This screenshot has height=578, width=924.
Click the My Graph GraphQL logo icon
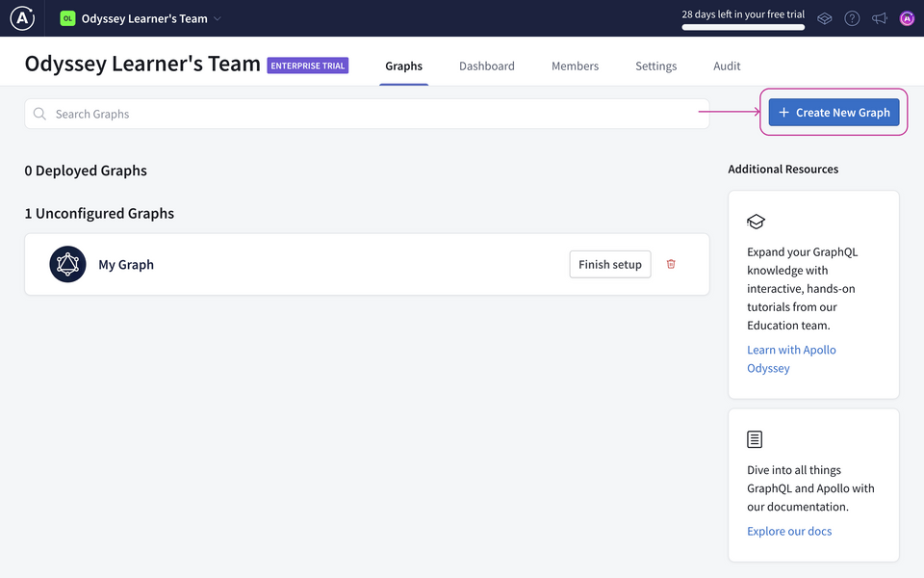[x=67, y=264]
